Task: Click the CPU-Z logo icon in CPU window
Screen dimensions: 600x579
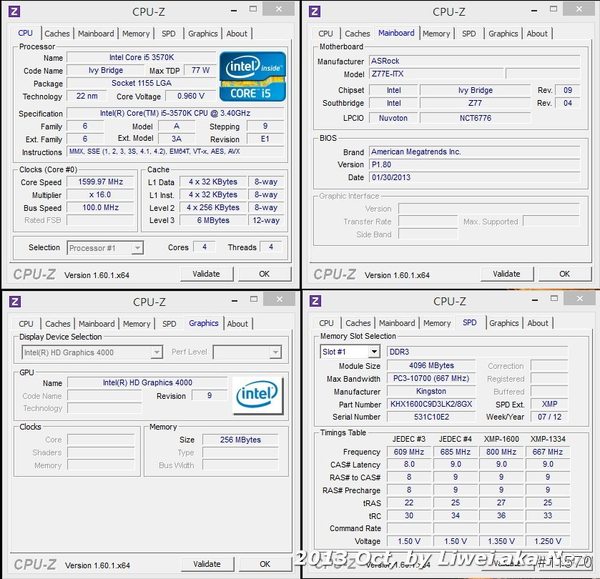Action: click(x=14, y=11)
